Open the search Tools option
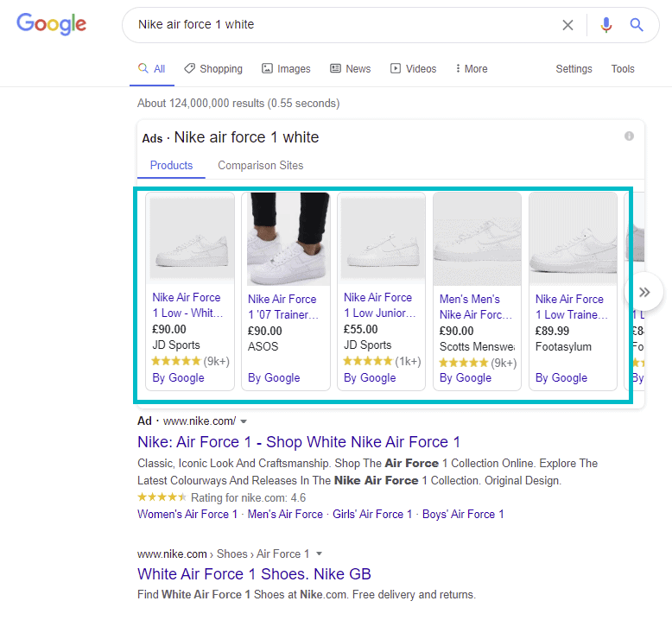 [623, 69]
